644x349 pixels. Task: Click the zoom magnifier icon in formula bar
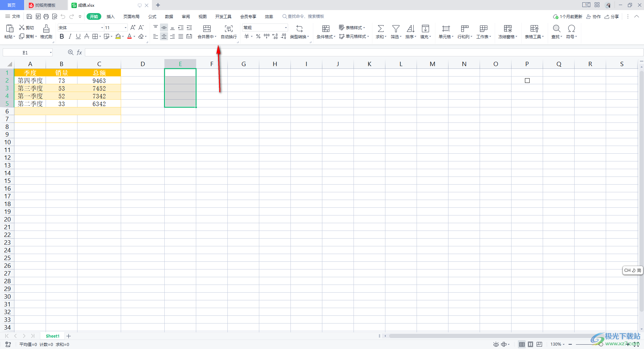point(70,52)
